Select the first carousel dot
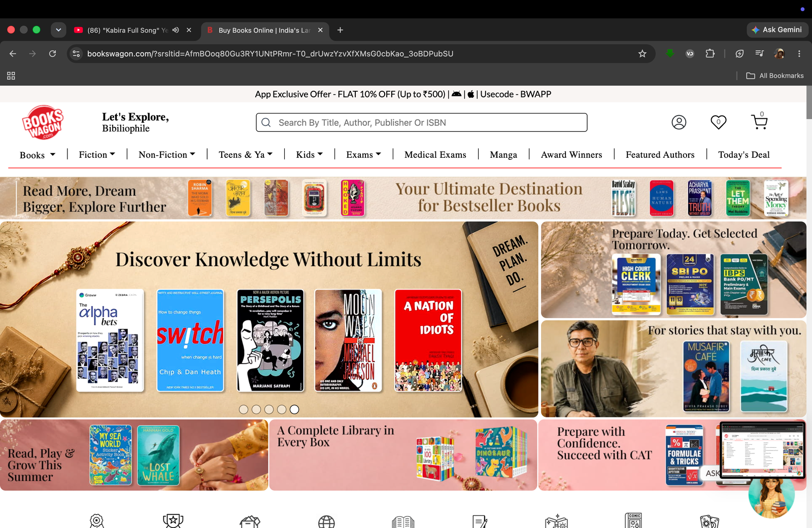The image size is (812, 528). (x=244, y=409)
